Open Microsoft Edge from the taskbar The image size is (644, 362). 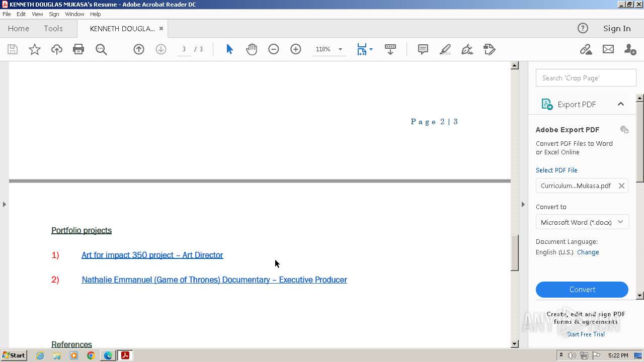coord(108,355)
